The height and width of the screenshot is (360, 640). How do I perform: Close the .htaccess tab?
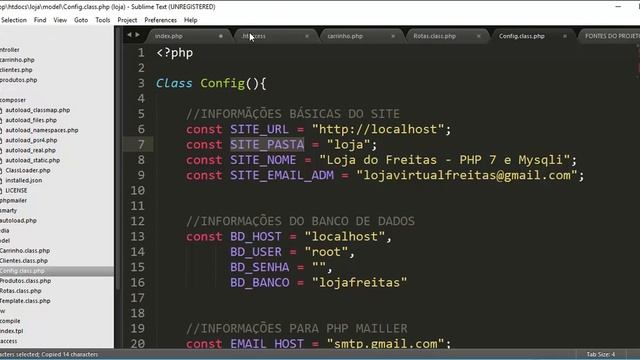307,36
